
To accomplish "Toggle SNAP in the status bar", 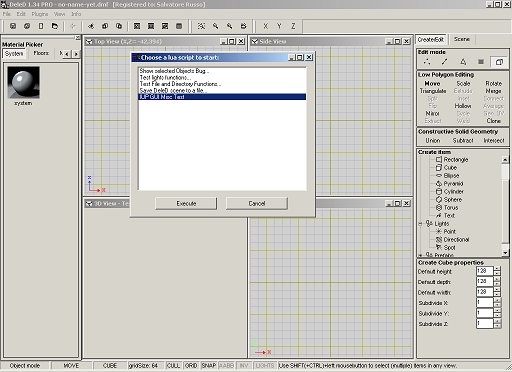I will point(209,366).
